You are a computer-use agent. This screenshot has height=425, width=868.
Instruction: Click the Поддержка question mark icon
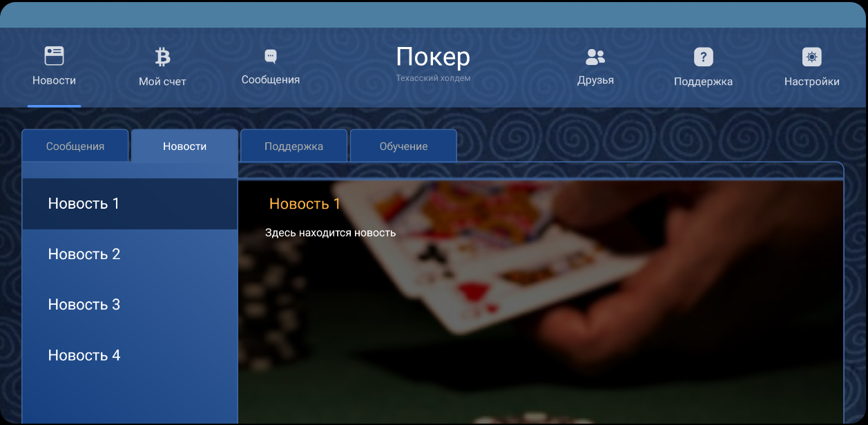703,57
